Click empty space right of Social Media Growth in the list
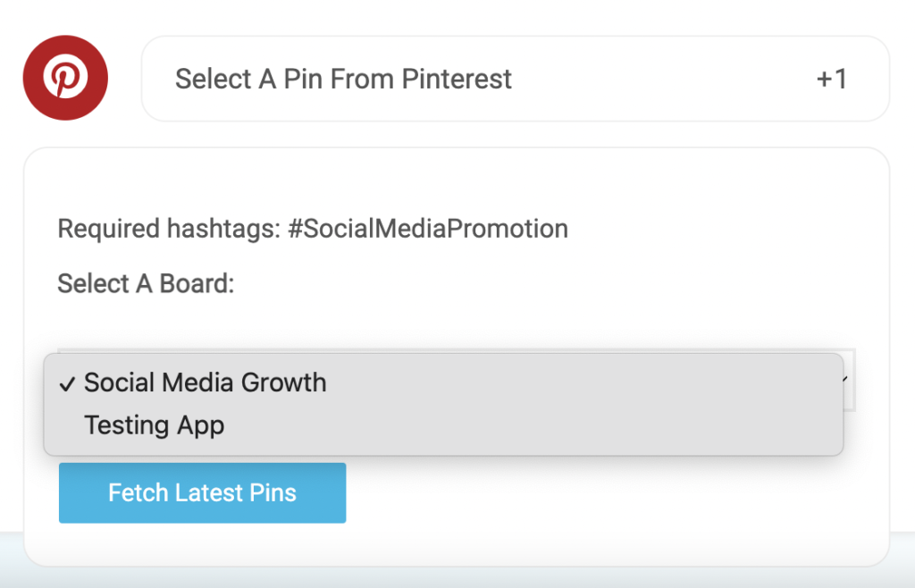Image resolution: width=915 pixels, height=588 pixels. tap(583, 382)
